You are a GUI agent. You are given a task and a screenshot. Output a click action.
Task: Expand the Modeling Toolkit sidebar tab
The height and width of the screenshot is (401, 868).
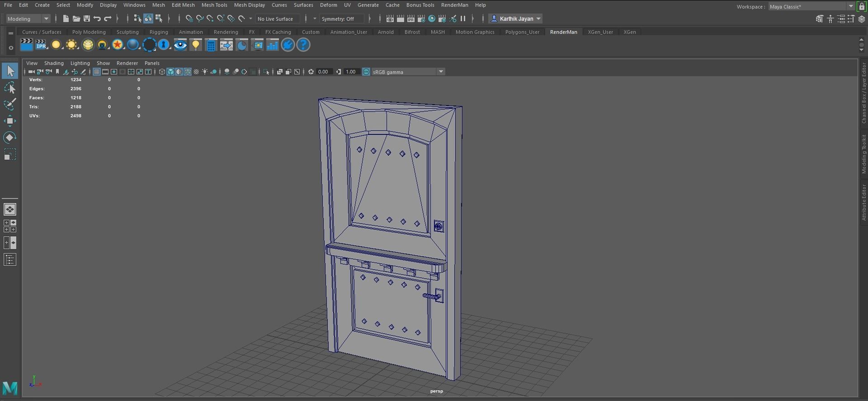point(863,154)
